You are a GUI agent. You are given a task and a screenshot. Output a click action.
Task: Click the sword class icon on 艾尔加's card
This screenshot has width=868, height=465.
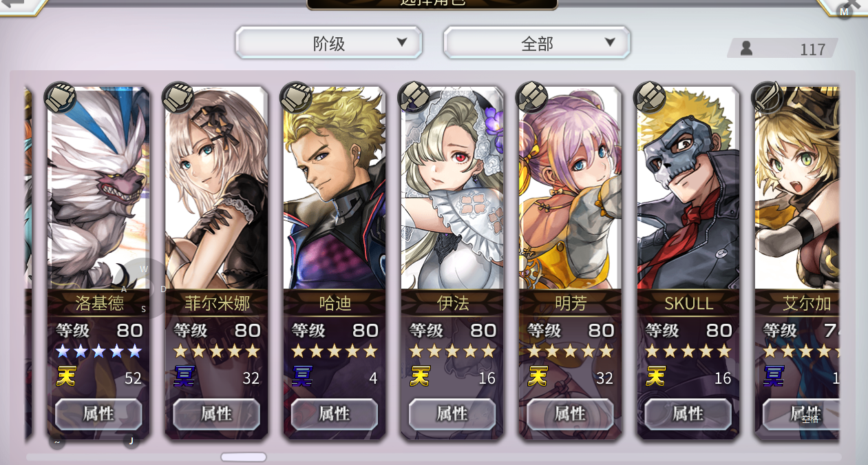pos(768,98)
